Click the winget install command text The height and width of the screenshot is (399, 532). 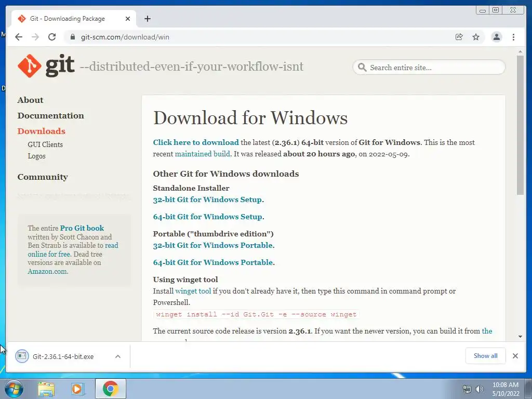coord(256,314)
